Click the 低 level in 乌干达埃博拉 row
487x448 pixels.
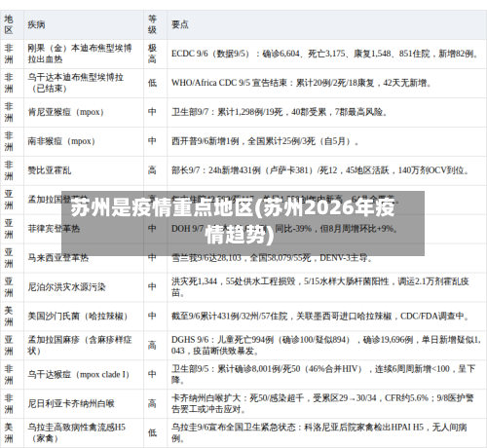click(x=152, y=83)
